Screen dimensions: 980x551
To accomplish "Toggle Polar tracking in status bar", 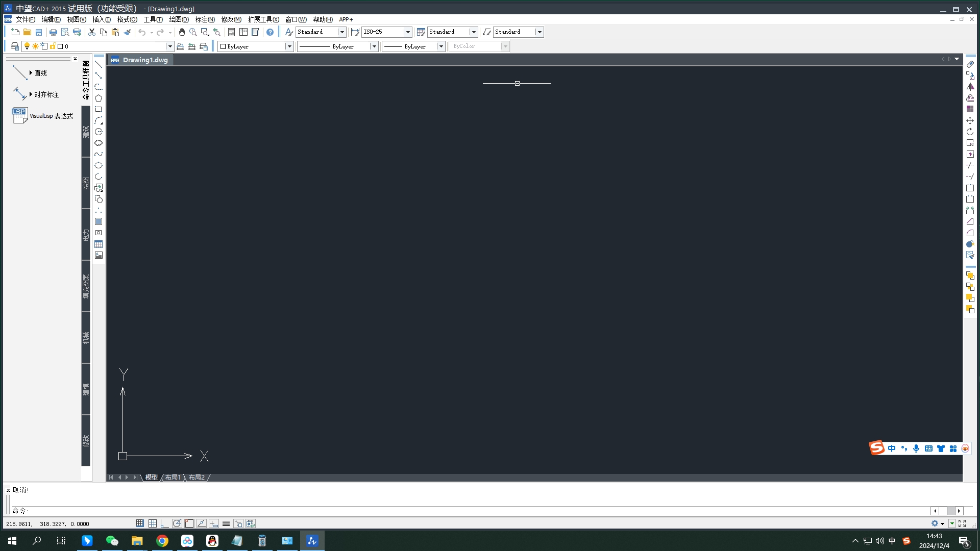I will click(177, 523).
